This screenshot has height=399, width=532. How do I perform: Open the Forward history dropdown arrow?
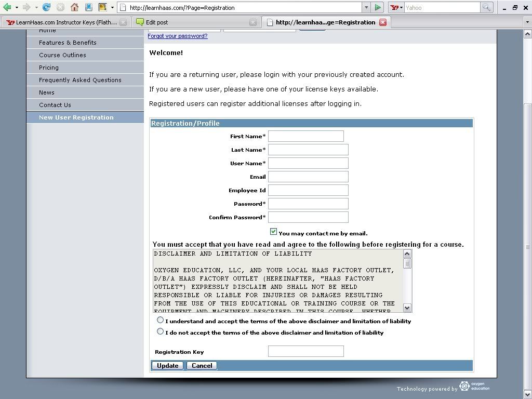coord(36,7)
